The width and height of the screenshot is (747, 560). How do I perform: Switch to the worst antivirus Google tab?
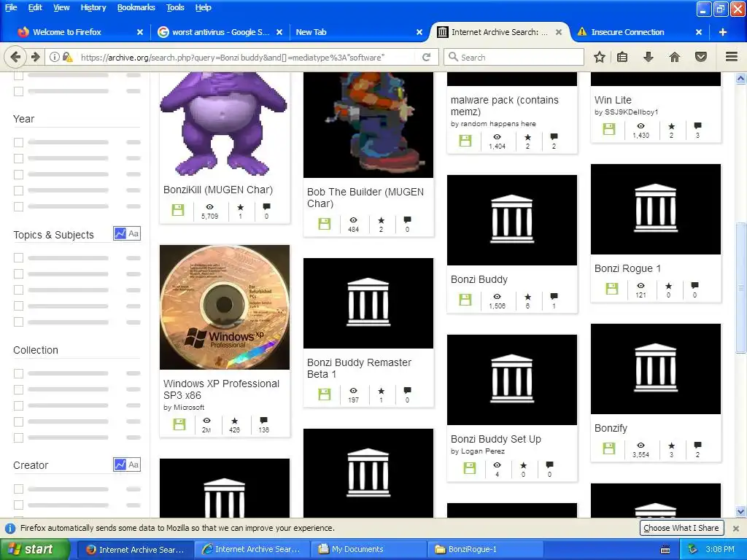click(x=222, y=32)
